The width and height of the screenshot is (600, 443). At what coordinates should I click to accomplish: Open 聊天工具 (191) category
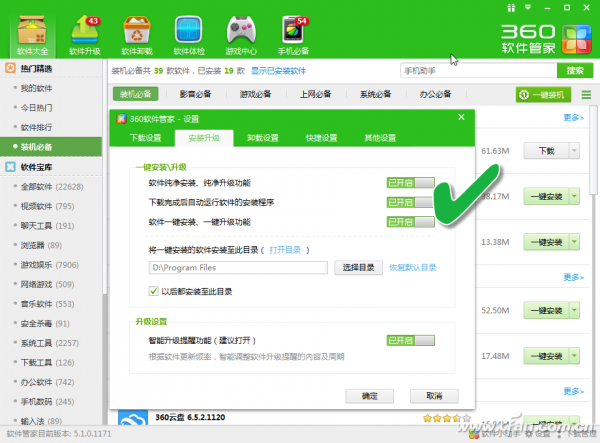[47, 225]
